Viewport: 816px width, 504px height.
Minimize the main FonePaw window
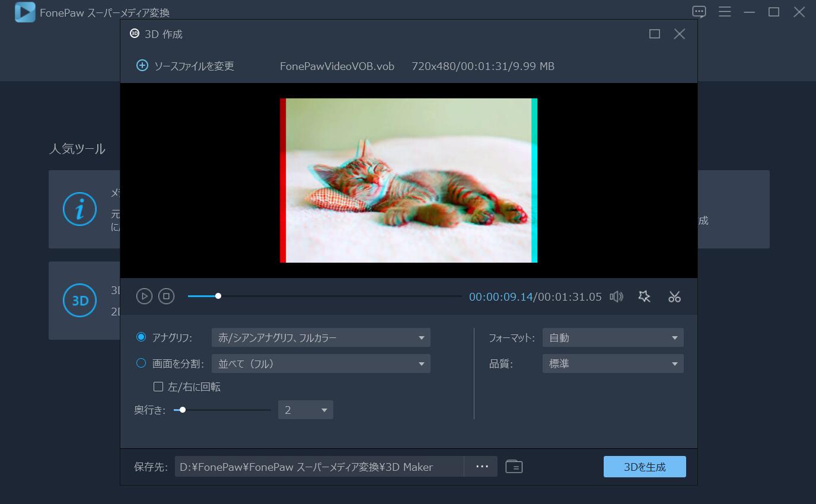coord(749,12)
